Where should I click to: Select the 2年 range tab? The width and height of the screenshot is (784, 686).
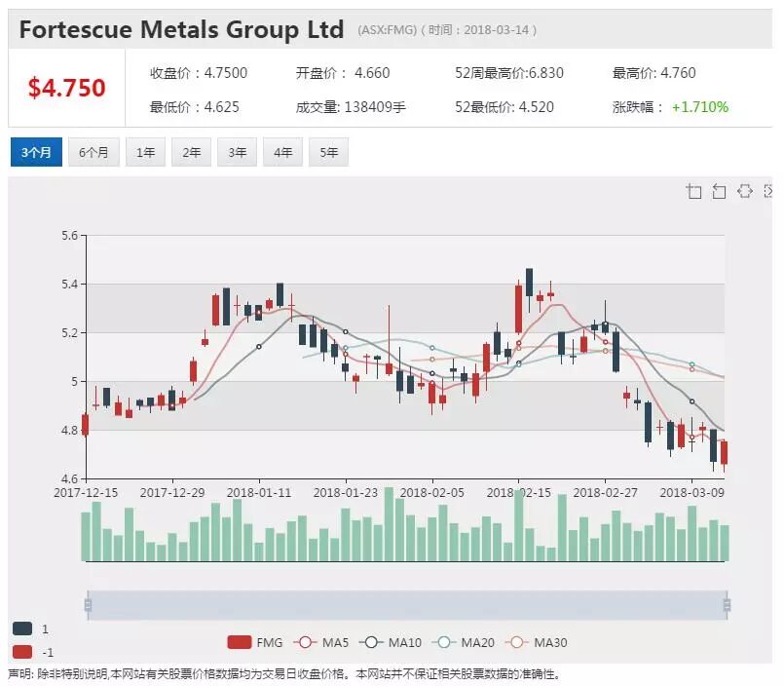[x=191, y=152]
